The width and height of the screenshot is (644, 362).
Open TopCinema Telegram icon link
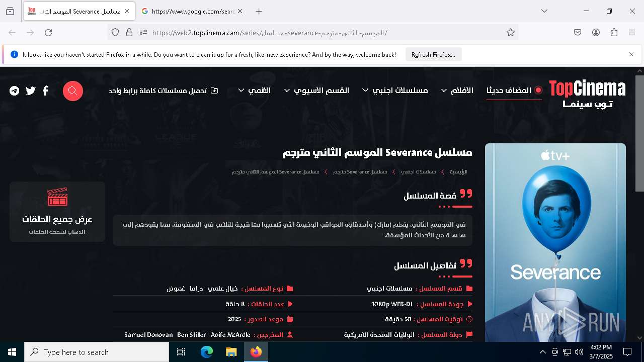[x=15, y=91]
